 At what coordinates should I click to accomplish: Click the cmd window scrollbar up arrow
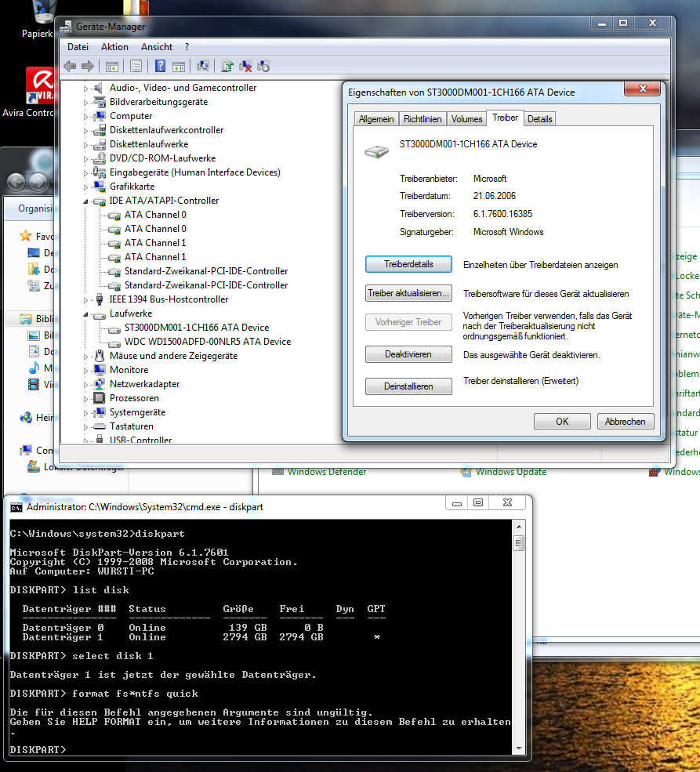point(518,527)
